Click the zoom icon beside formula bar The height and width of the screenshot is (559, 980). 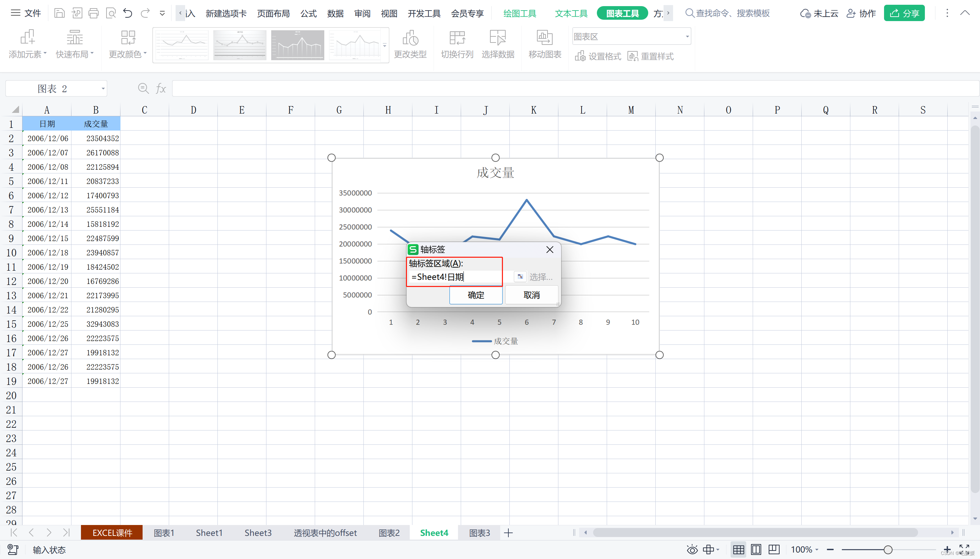pyautogui.click(x=143, y=89)
